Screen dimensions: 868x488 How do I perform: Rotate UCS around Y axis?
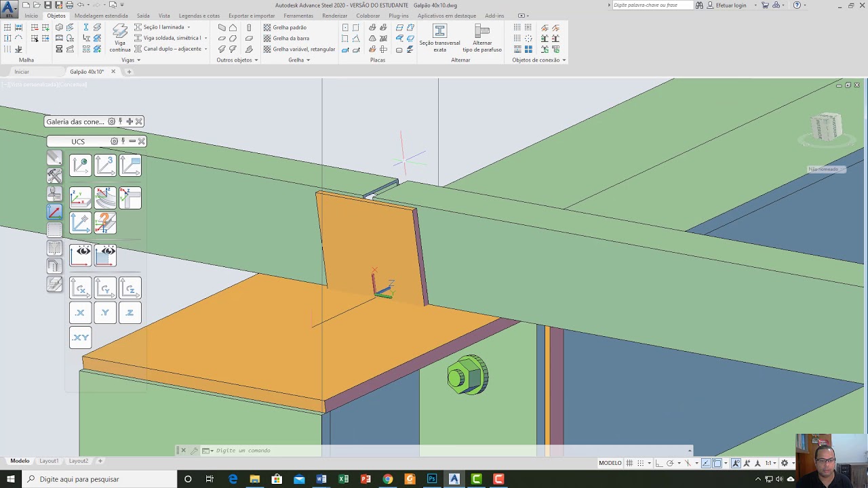pyautogui.click(x=105, y=289)
